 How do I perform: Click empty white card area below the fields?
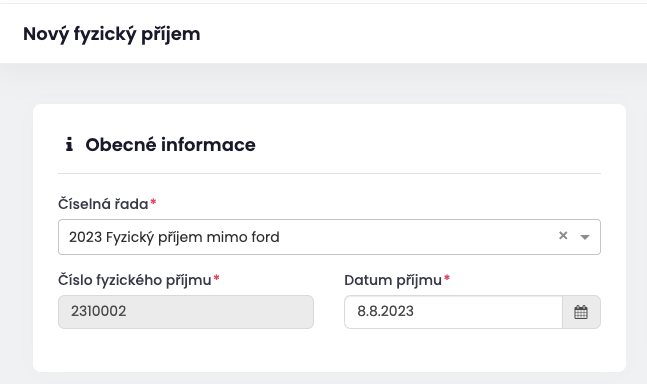coord(329,351)
